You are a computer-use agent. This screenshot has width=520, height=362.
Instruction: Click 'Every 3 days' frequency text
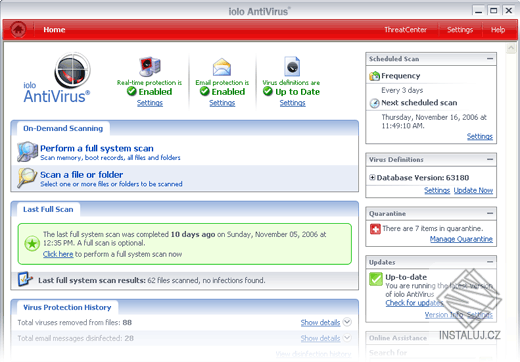click(402, 90)
